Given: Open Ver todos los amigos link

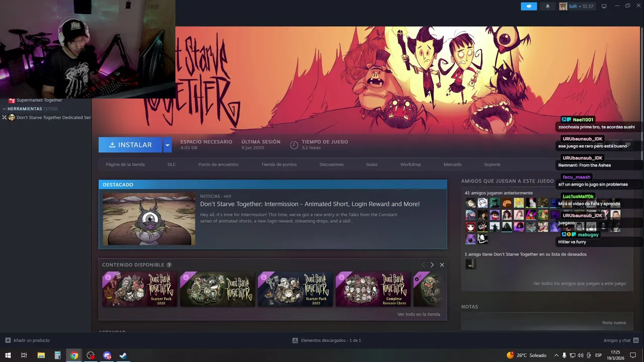Looking at the screenshot, I should click(580, 284).
